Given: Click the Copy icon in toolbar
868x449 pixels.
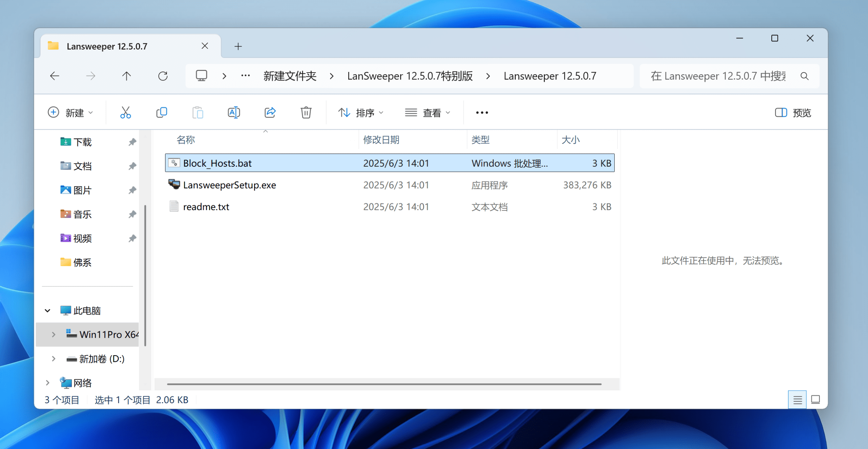Looking at the screenshot, I should click(162, 112).
